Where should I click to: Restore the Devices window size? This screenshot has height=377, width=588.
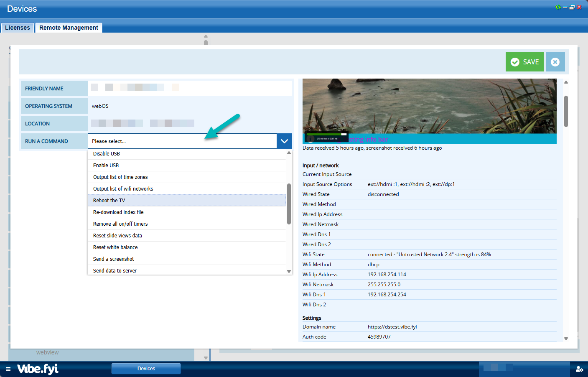tap(572, 8)
